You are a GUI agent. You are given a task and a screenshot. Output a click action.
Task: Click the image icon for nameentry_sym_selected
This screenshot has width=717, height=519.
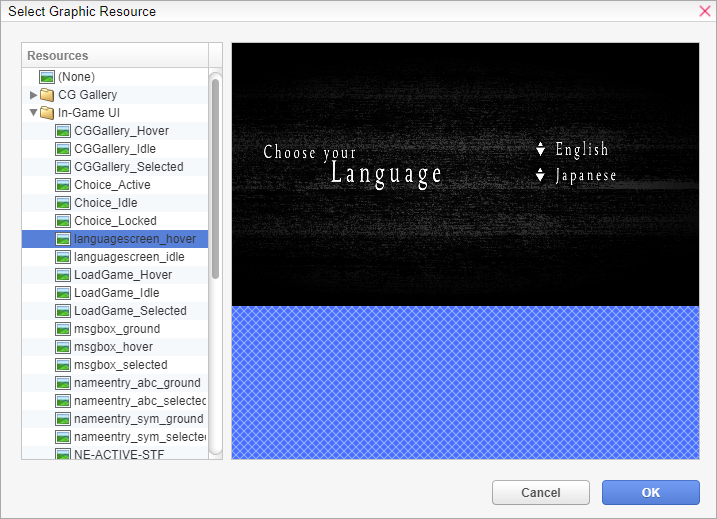pos(63,437)
